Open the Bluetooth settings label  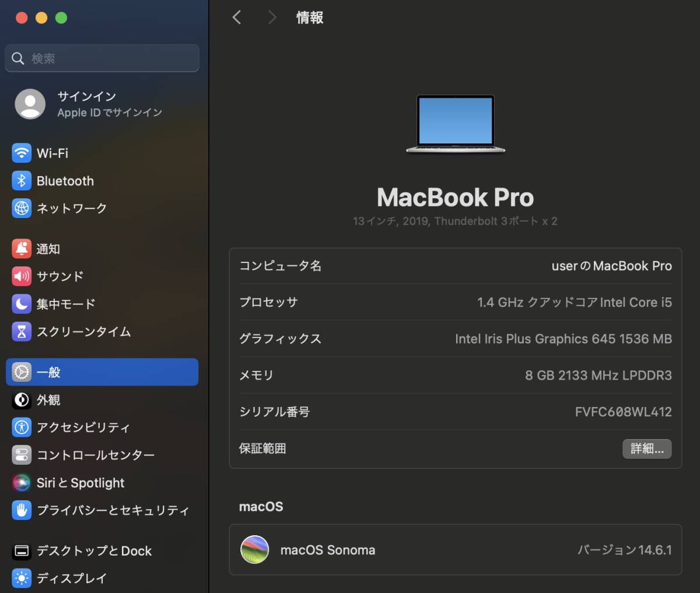pos(65,181)
